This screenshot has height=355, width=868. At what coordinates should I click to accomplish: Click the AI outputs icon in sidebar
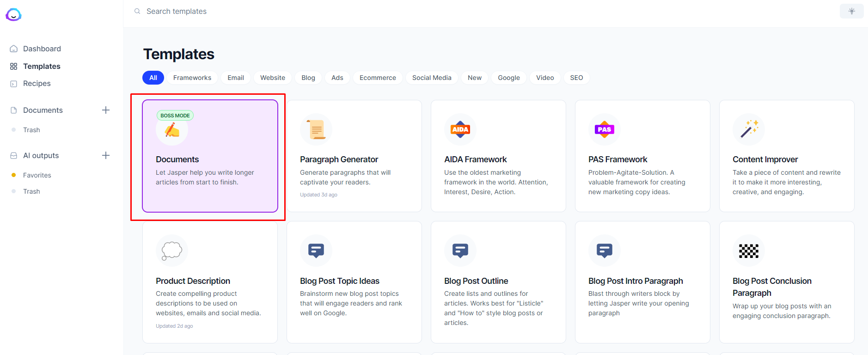pyautogui.click(x=14, y=156)
